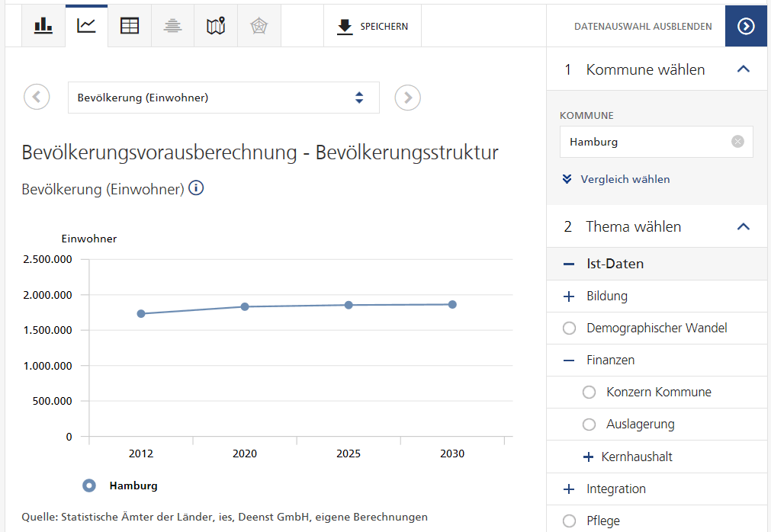Viewport: 771px width, 532px height.
Task: Go to previous indicator with left arrow
Action: (37, 98)
